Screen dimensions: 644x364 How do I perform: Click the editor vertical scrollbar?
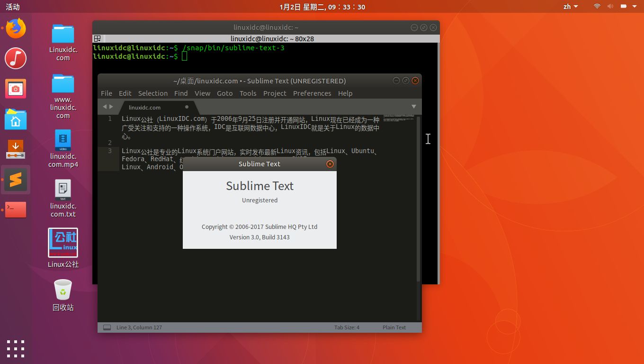click(418, 199)
